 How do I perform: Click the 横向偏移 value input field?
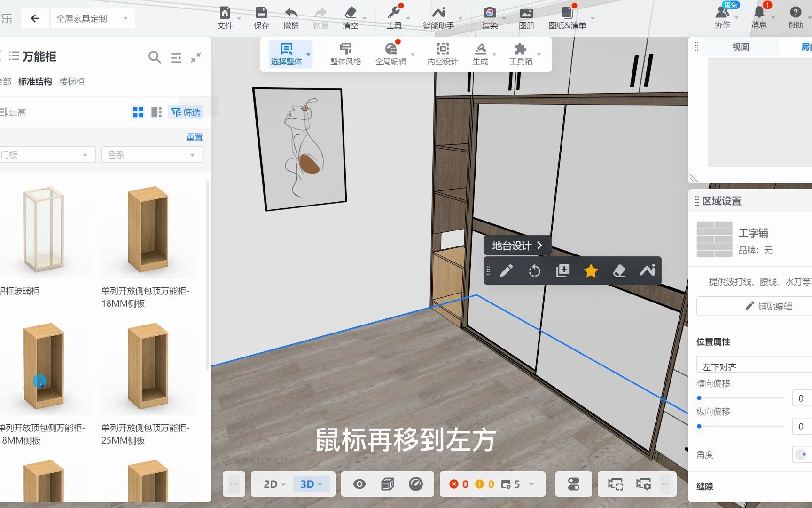pos(802,398)
